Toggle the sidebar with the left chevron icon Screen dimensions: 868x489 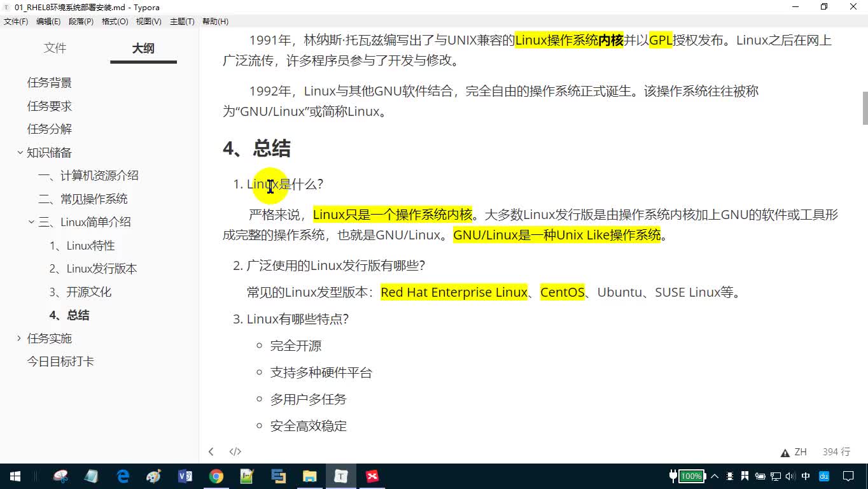[211, 451]
